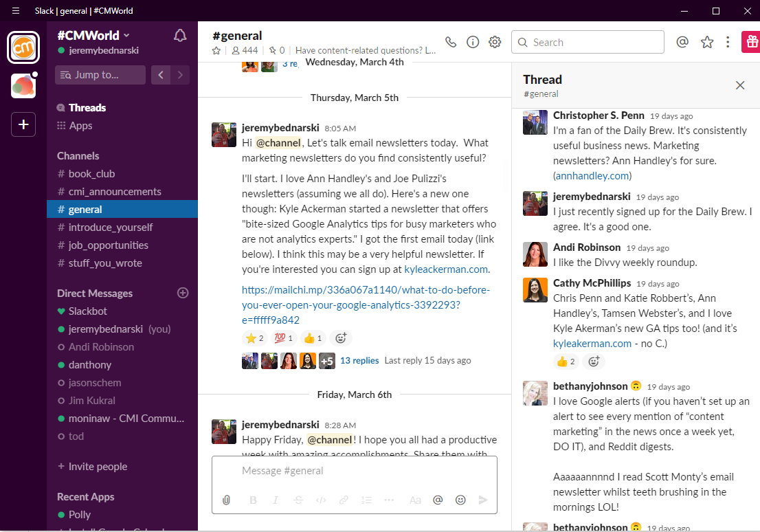Add reaction to Cathy McPhillips reply
760x532 pixels.
(x=594, y=362)
